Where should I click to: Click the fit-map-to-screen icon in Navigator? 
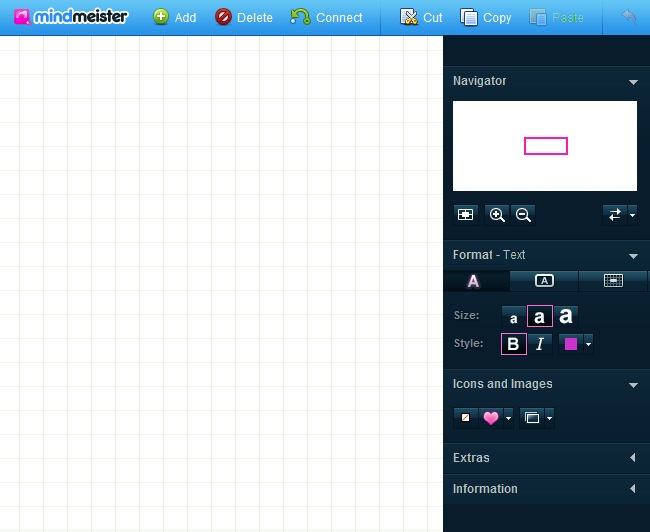[x=465, y=215]
